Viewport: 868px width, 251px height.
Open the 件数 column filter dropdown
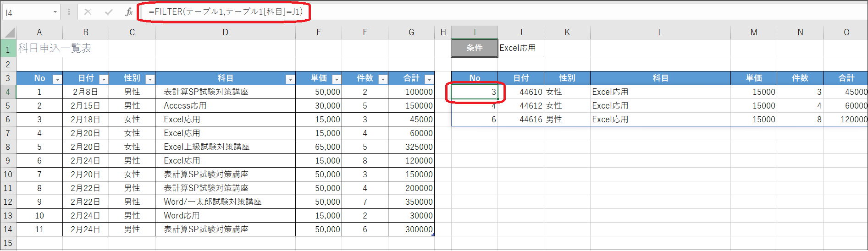pos(383,79)
